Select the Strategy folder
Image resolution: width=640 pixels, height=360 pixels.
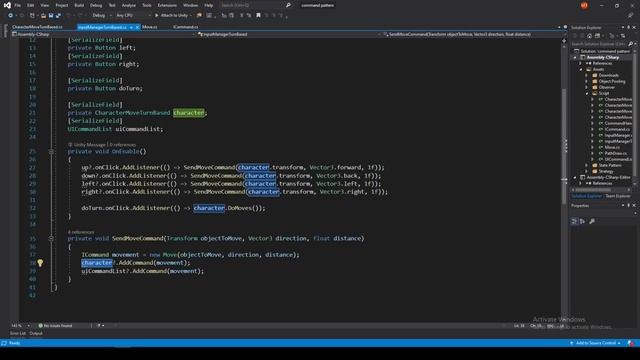click(606, 171)
